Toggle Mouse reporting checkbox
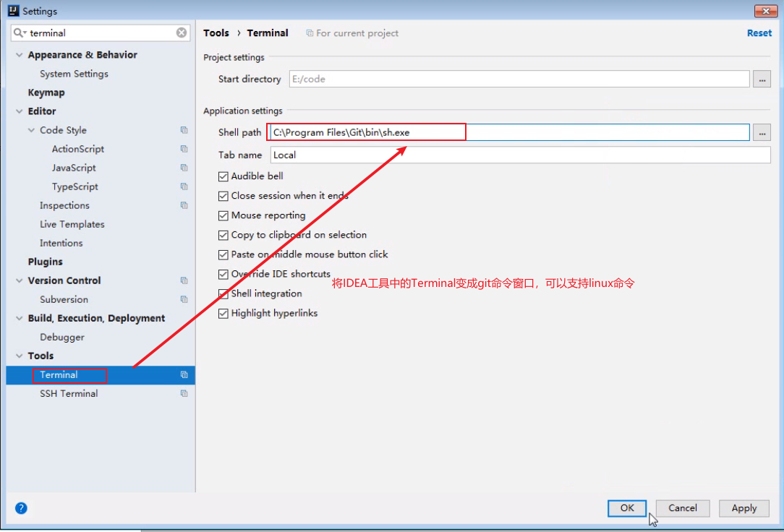This screenshot has width=784, height=532. point(223,215)
